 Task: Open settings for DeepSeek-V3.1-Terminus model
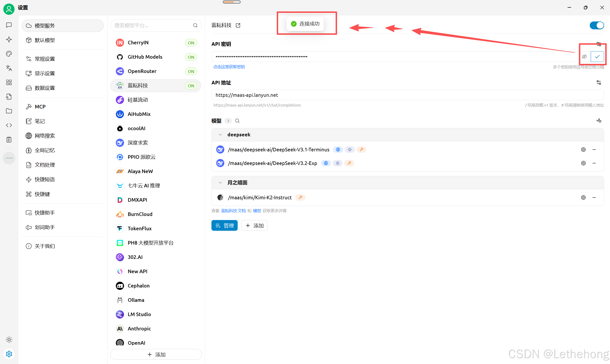tap(583, 150)
